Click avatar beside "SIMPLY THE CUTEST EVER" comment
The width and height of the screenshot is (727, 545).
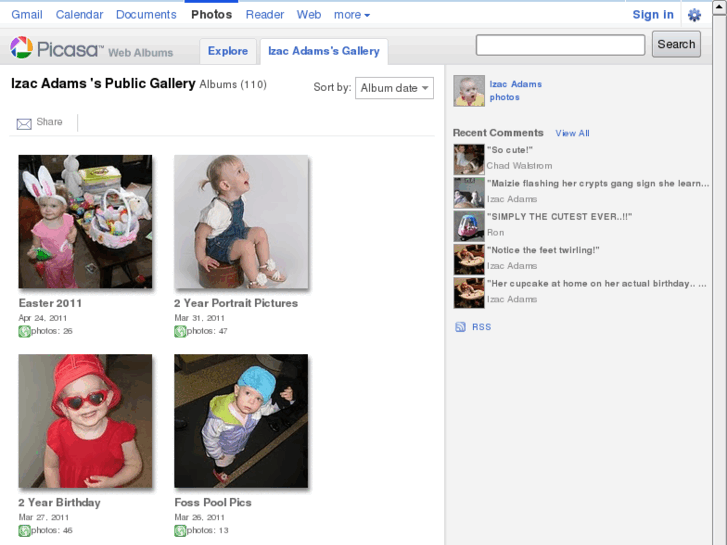click(469, 225)
